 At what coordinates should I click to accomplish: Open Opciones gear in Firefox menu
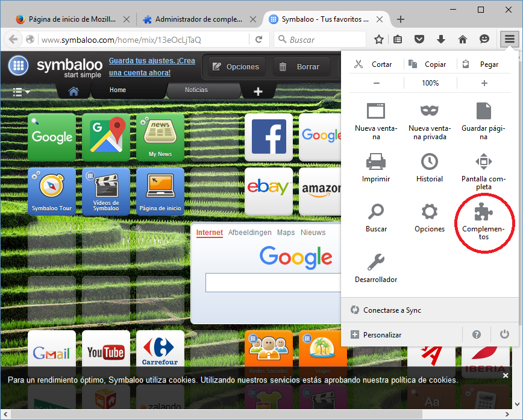429,218
